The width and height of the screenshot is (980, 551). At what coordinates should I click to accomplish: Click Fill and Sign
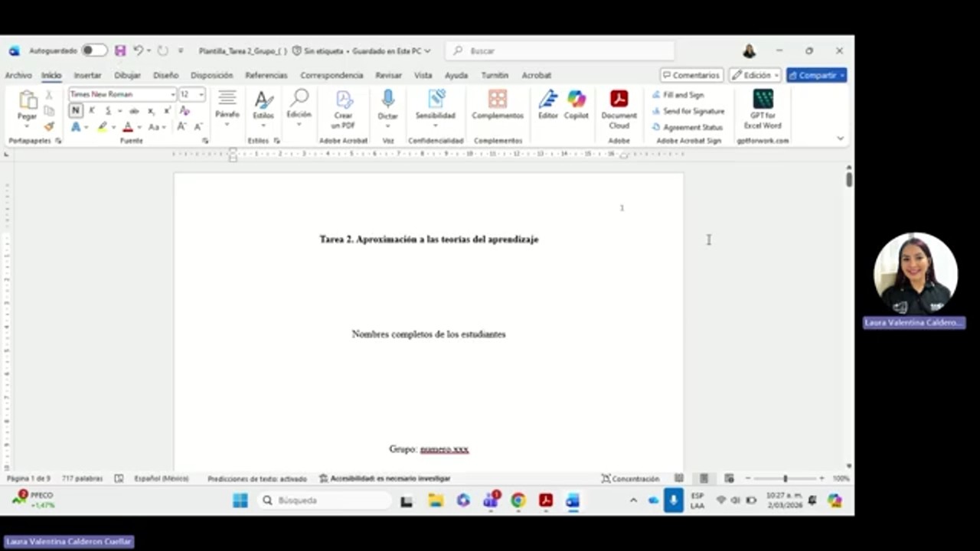[678, 95]
